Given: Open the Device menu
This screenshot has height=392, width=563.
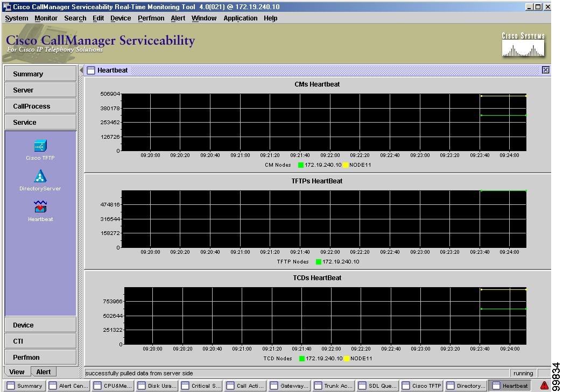Looking at the screenshot, I should click(x=121, y=18).
